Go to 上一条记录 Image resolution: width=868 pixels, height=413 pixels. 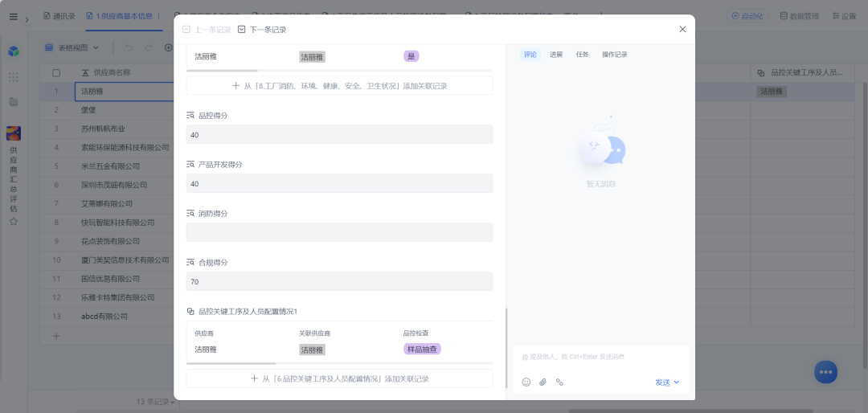pos(207,30)
